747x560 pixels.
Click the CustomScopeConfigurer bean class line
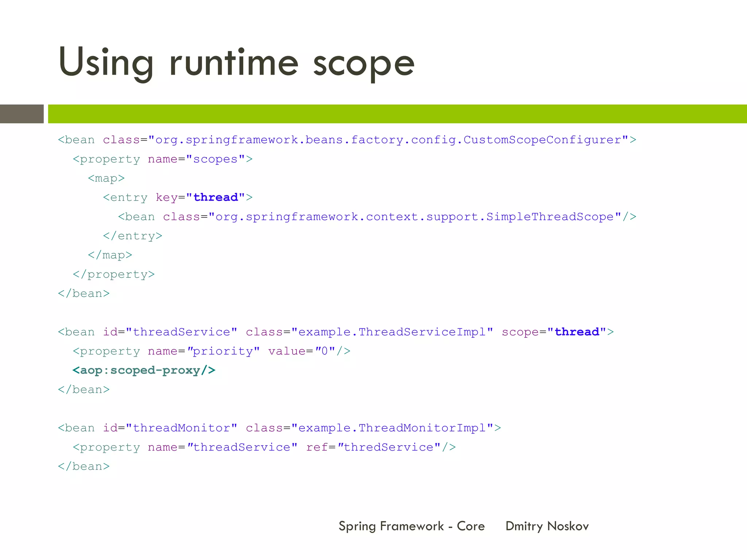point(347,140)
